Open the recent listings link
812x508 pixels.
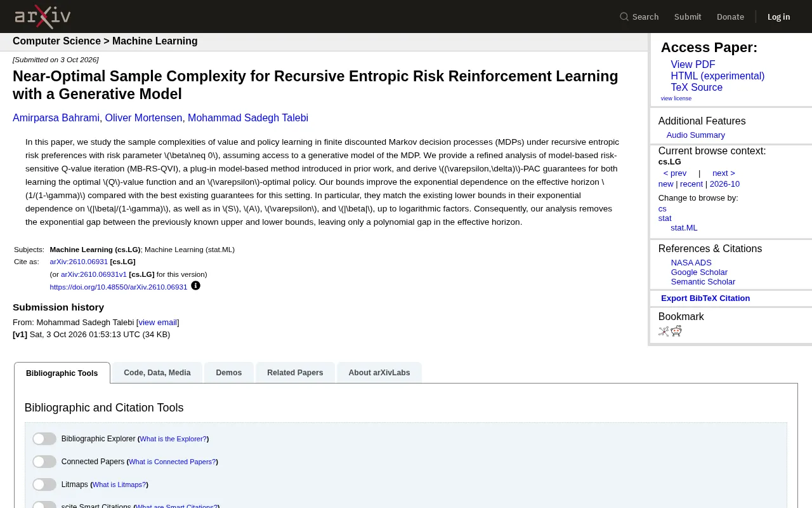pyautogui.click(x=691, y=184)
